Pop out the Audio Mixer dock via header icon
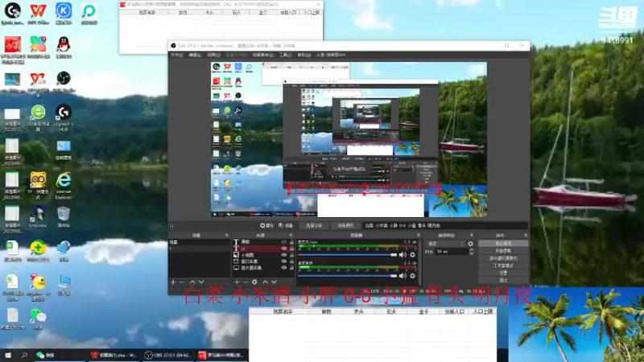The height and width of the screenshot is (362, 644). coord(419,236)
